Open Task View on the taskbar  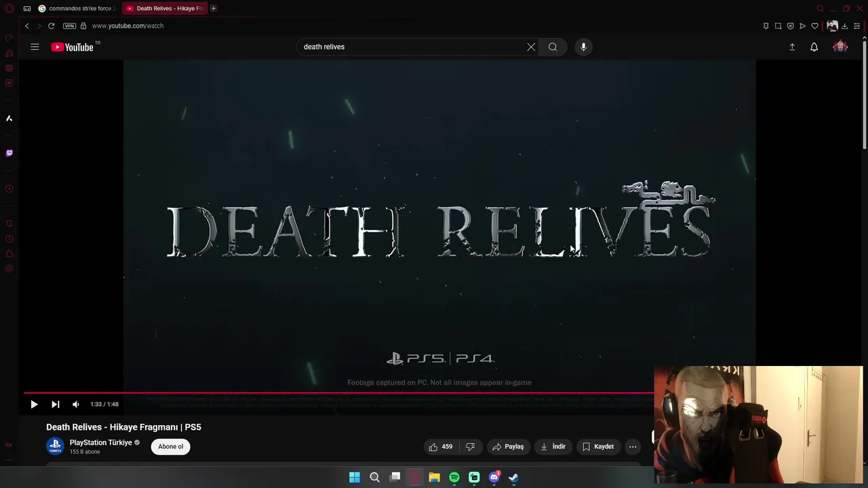395,477
